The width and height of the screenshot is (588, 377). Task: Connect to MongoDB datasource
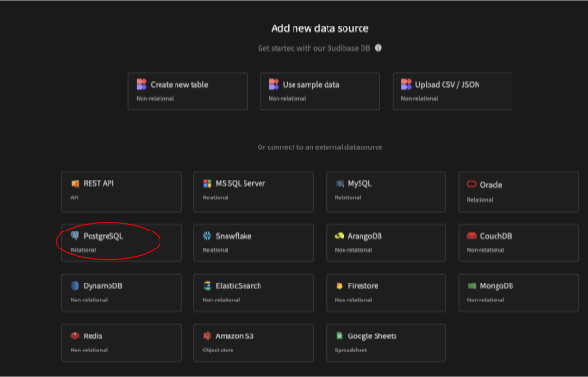pos(518,293)
